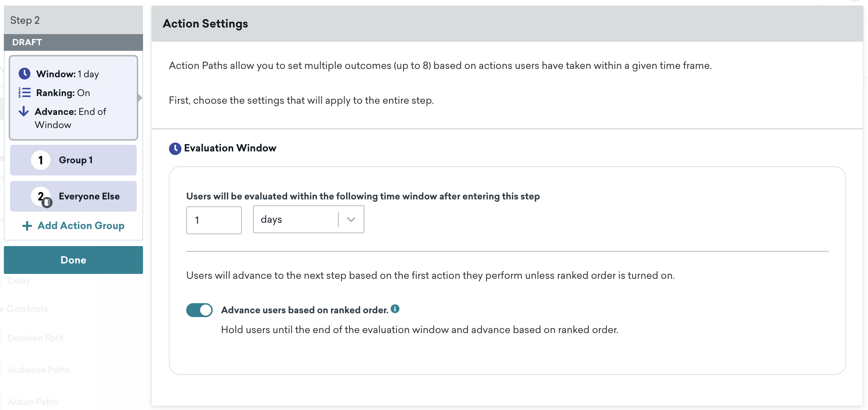The width and height of the screenshot is (868, 410).
Task: Click the evaluation window number input field
Action: point(214,220)
